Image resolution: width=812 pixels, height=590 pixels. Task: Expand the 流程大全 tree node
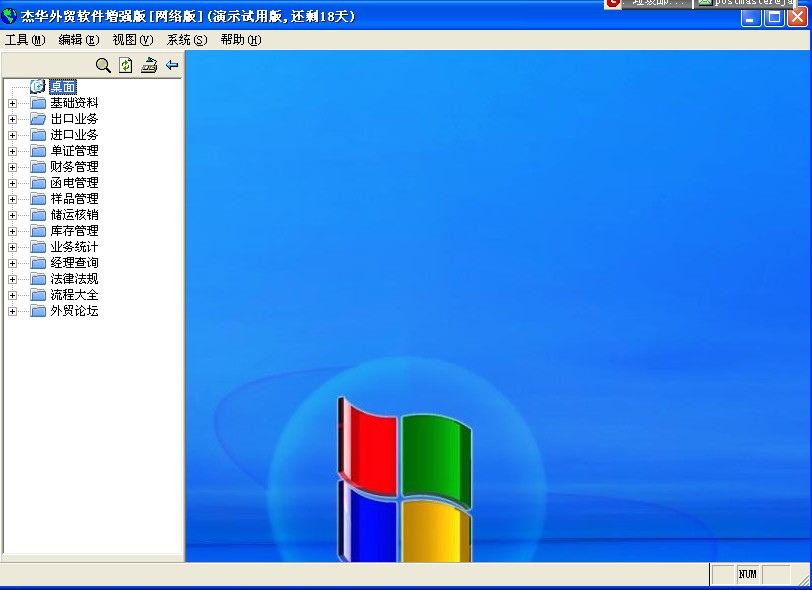point(12,296)
